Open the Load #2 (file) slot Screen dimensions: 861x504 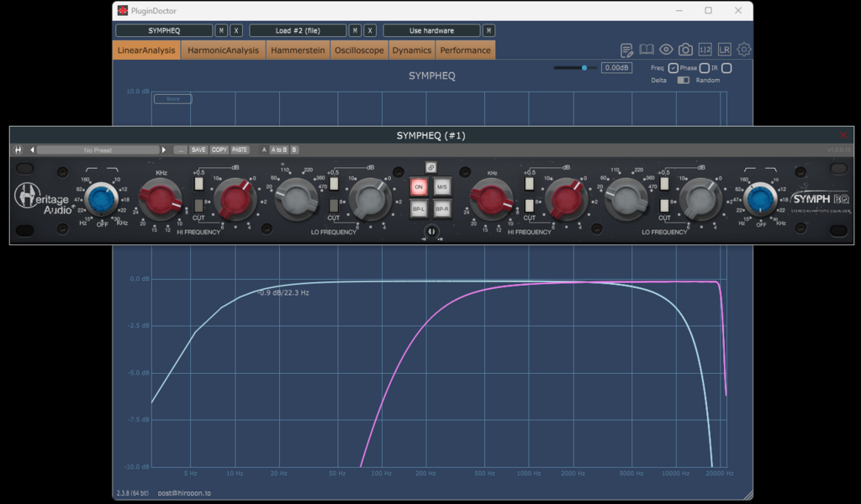click(x=298, y=31)
